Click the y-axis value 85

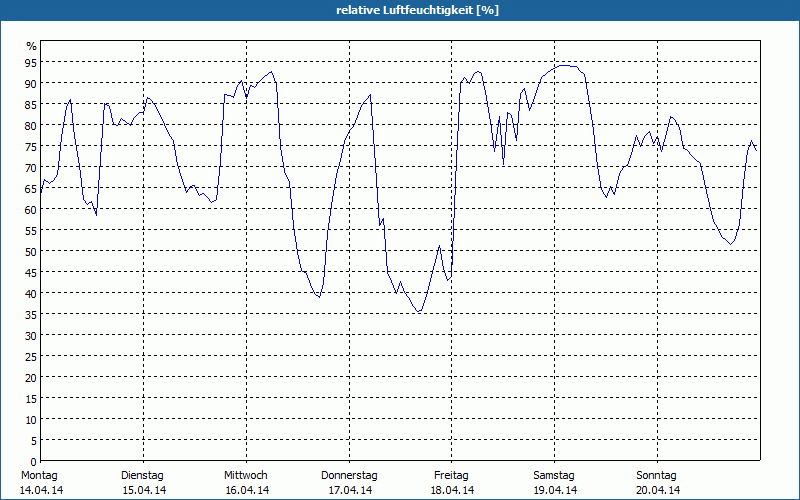click(31, 105)
